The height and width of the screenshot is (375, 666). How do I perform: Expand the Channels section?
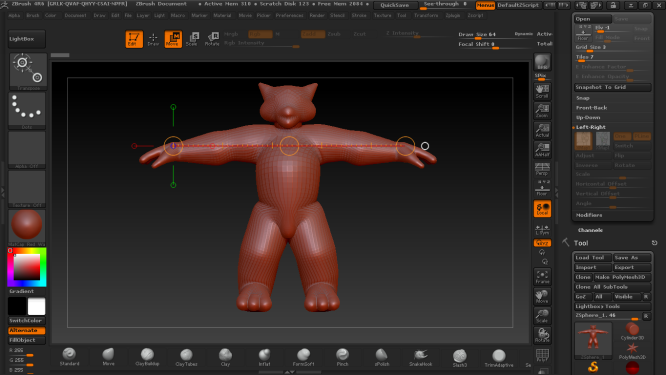click(x=590, y=230)
